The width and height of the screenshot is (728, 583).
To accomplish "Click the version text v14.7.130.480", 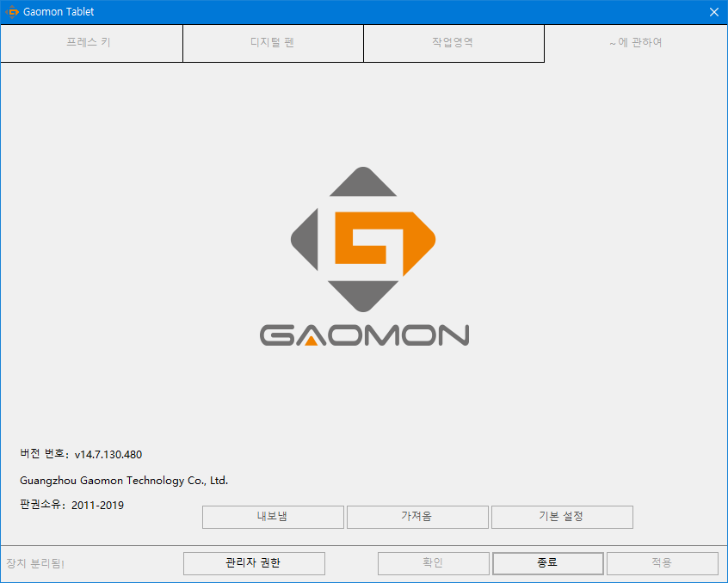I will pos(108,455).
